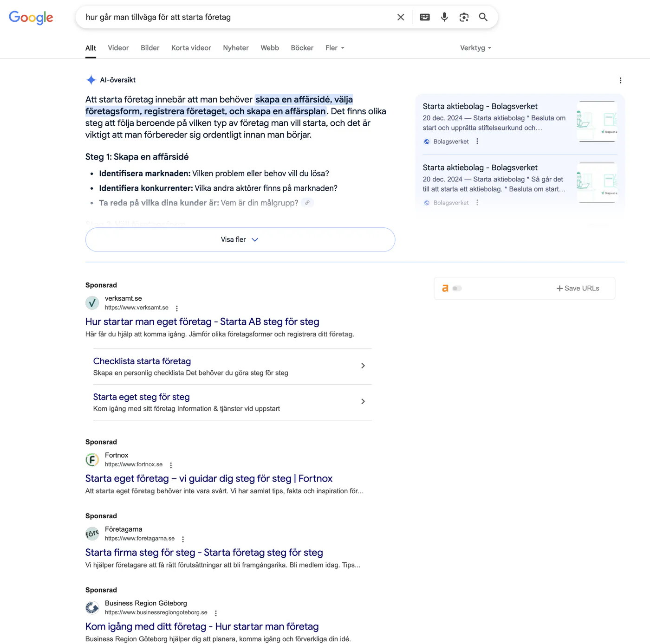Image resolution: width=650 pixels, height=644 pixels.
Task: Click inside the search text field
Action: click(232, 17)
